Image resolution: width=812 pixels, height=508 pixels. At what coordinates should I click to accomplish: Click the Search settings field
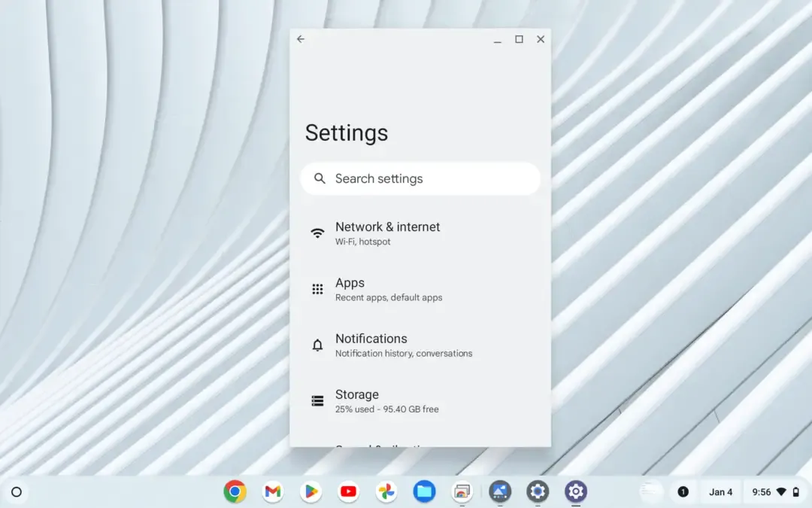pyautogui.click(x=420, y=179)
